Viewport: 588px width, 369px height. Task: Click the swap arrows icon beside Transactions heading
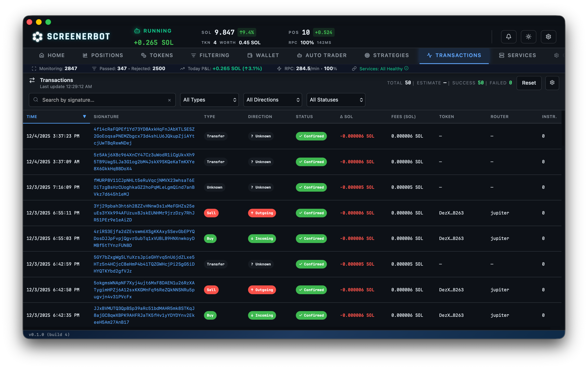click(32, 81)
